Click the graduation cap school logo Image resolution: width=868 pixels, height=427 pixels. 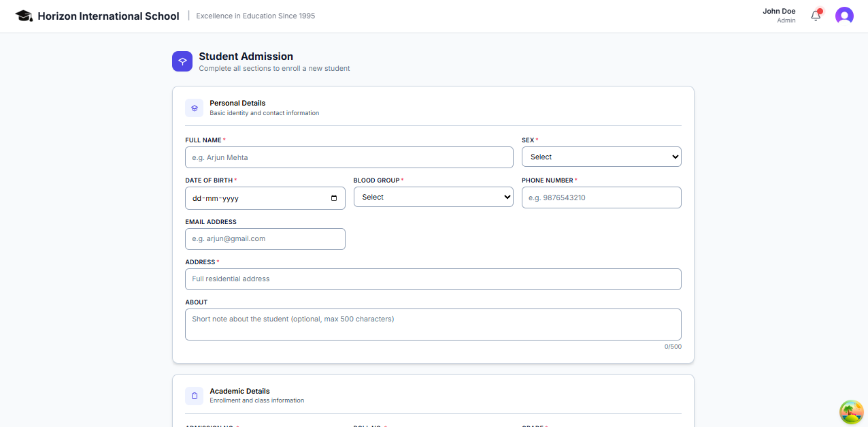[24, 16]
